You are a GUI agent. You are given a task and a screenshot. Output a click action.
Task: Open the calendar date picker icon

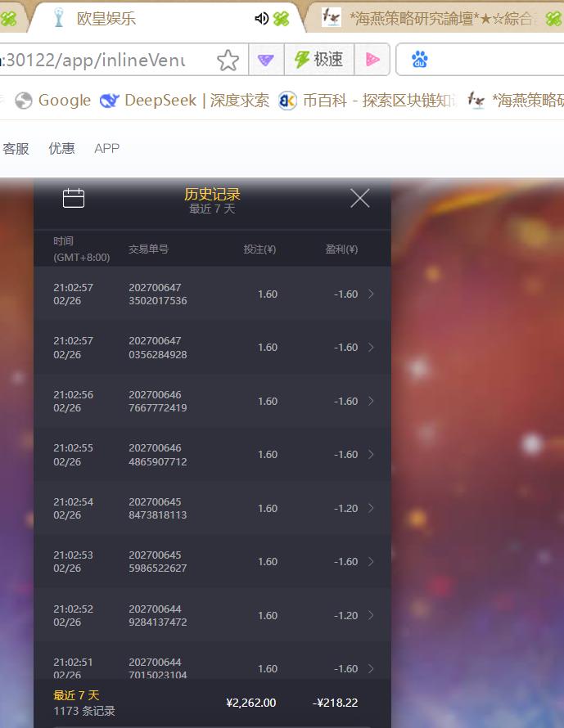point(74,198)
